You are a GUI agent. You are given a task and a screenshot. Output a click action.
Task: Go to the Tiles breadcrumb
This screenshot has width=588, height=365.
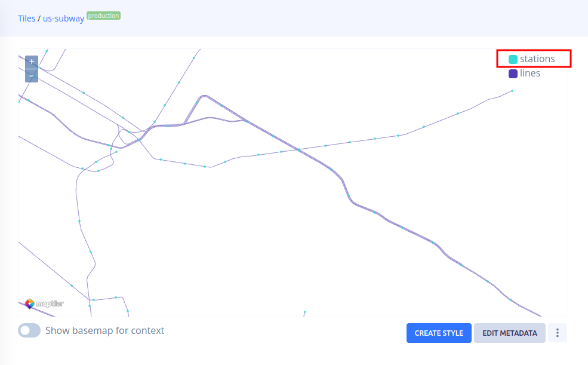[x=26, y=19]
